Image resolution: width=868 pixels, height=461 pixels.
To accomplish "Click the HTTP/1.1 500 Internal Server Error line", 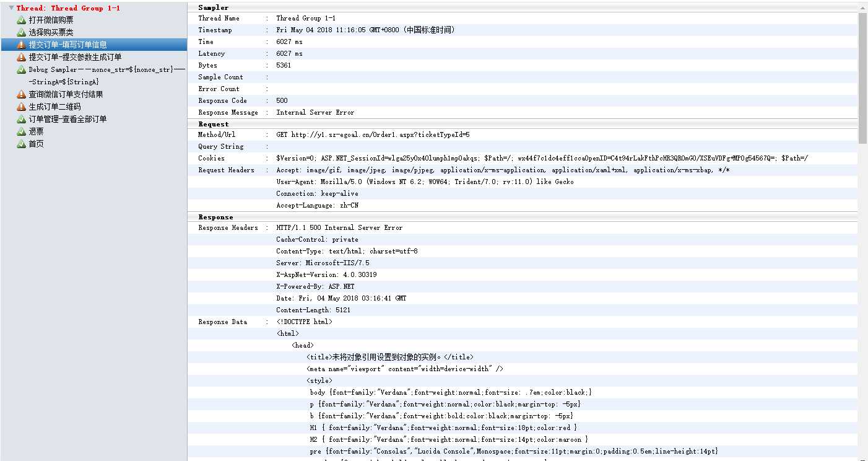I will point(339,227).
